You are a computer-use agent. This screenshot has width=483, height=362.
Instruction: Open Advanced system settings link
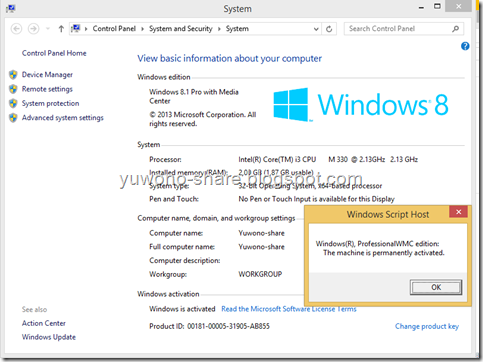63,118
